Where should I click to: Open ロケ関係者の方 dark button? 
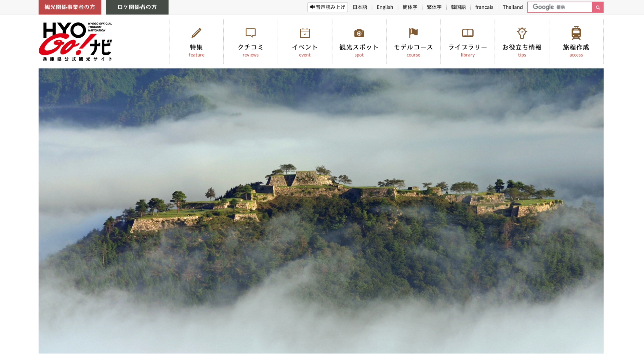point(137,7)
